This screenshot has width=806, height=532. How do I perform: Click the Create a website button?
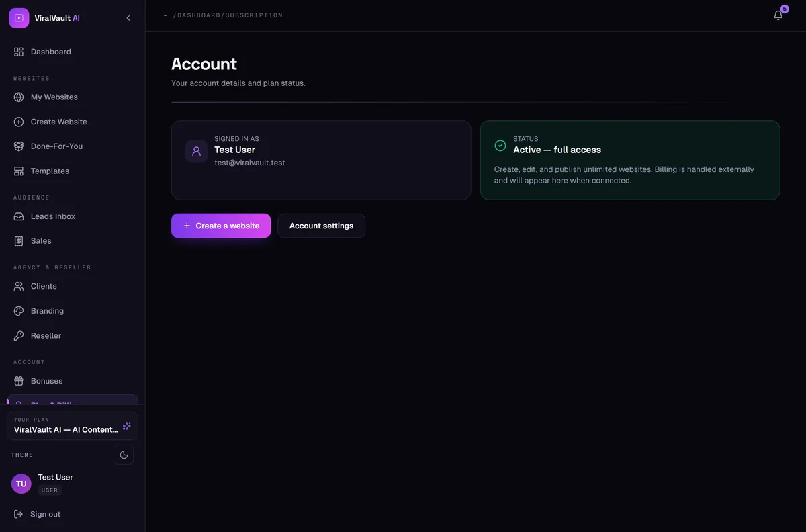coord(221,226)
